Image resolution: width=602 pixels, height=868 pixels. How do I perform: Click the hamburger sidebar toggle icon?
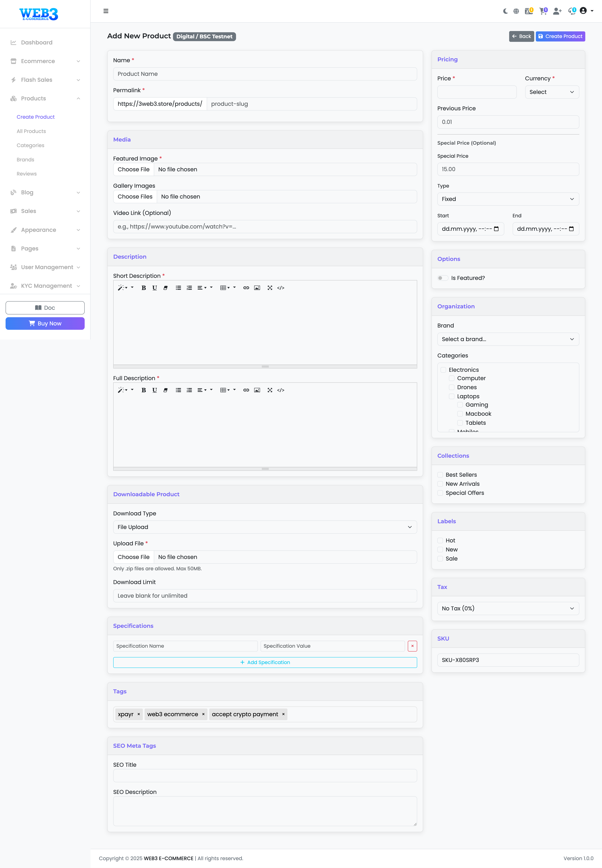106,11
